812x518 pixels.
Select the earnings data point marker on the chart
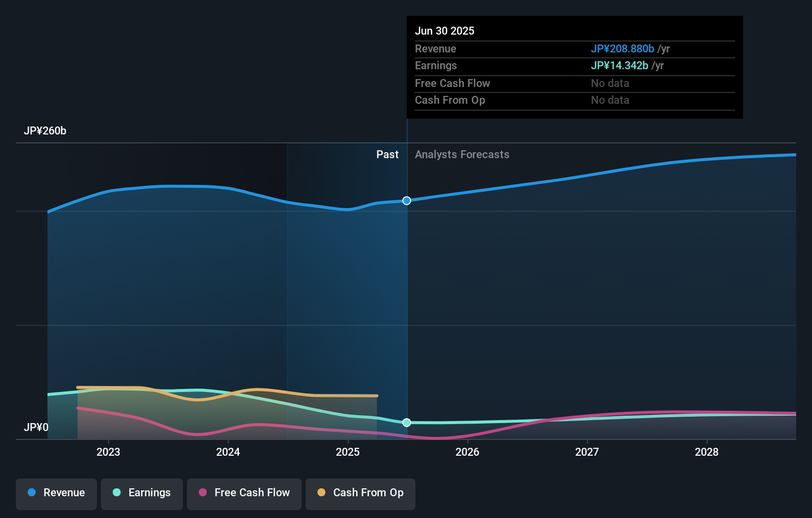coord(406,423)
